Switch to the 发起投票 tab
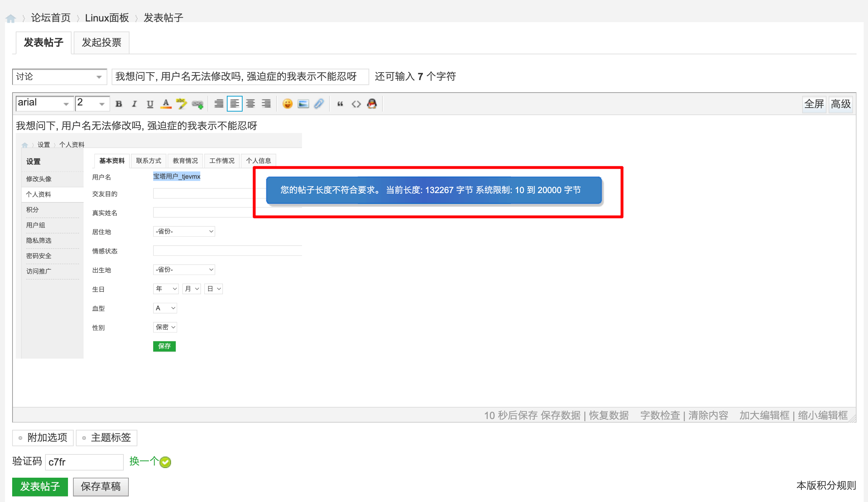 coord(101,43)
